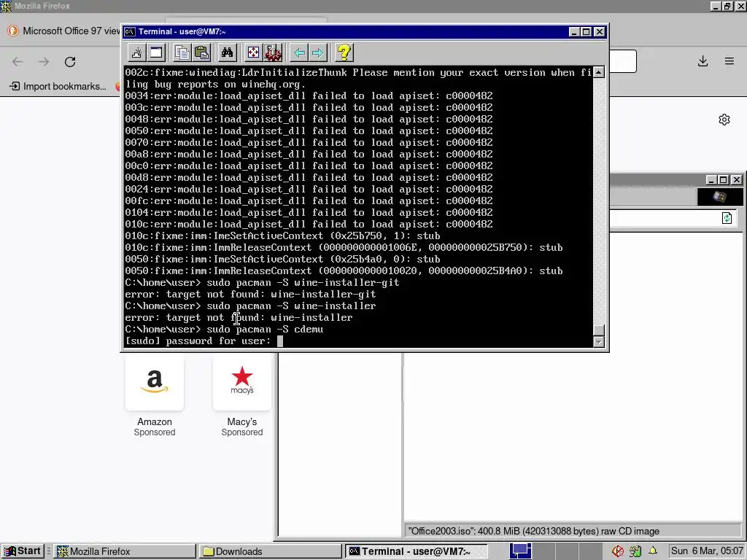Viewport: 747px width, 560px height.
Task: Open search using the binoculars icon
Action: 228,52
